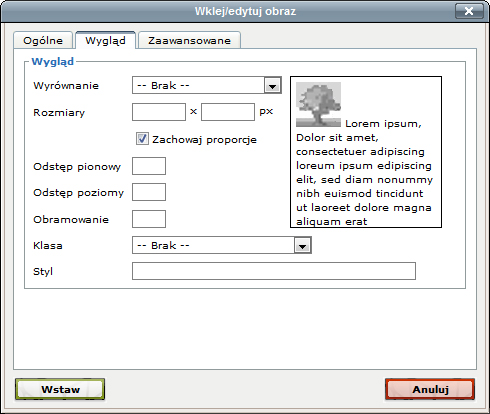490x414 pixels.
Task: Open the Wyrównanie dropdown arrow
Action: point(272,86)
